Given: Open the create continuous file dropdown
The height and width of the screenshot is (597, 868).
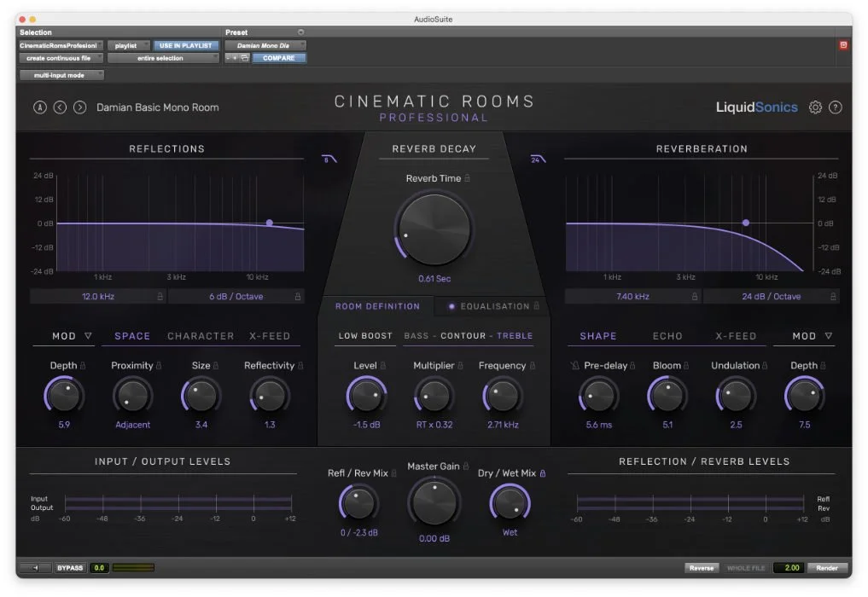Looking at the screenshot, I should pos(61,57).
